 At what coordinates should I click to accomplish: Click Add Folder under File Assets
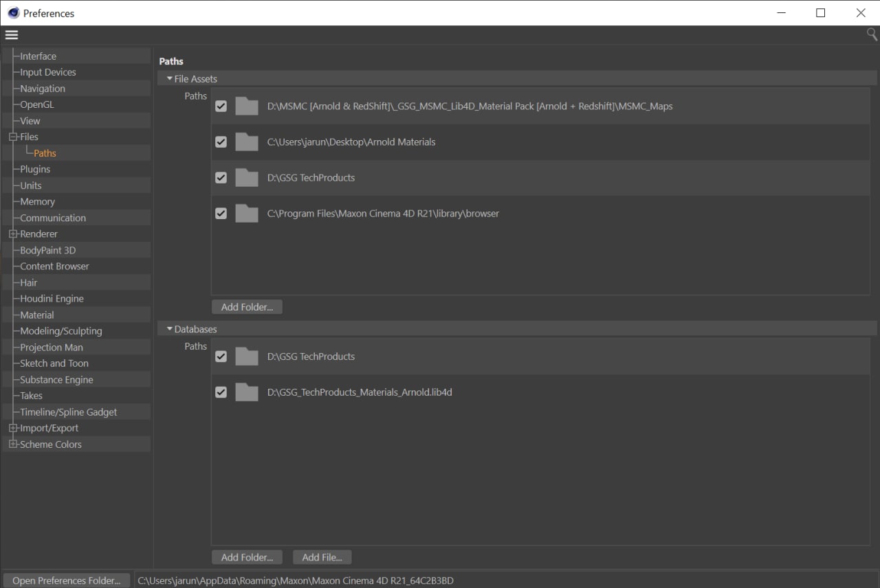point(247,307)
